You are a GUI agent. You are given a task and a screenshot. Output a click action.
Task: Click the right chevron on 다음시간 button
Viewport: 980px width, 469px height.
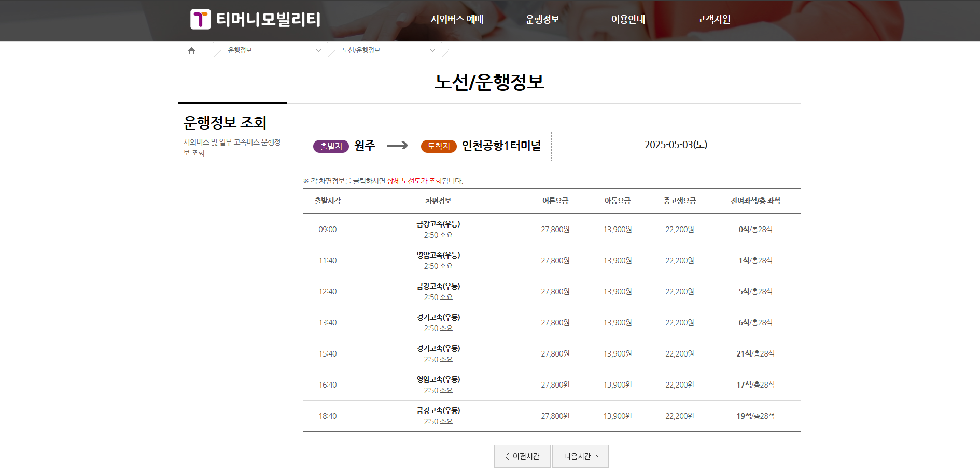tap(596, 456)
